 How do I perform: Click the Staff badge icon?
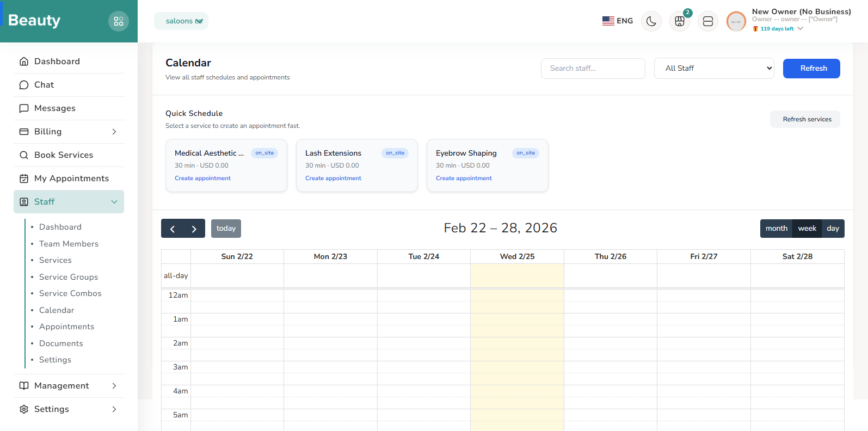pos(24,202)
